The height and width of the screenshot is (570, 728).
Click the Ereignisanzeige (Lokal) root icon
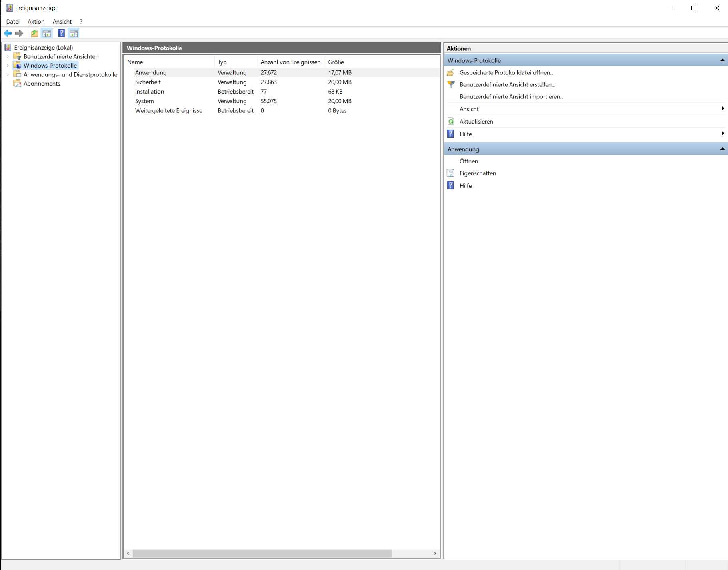(8, 48)
